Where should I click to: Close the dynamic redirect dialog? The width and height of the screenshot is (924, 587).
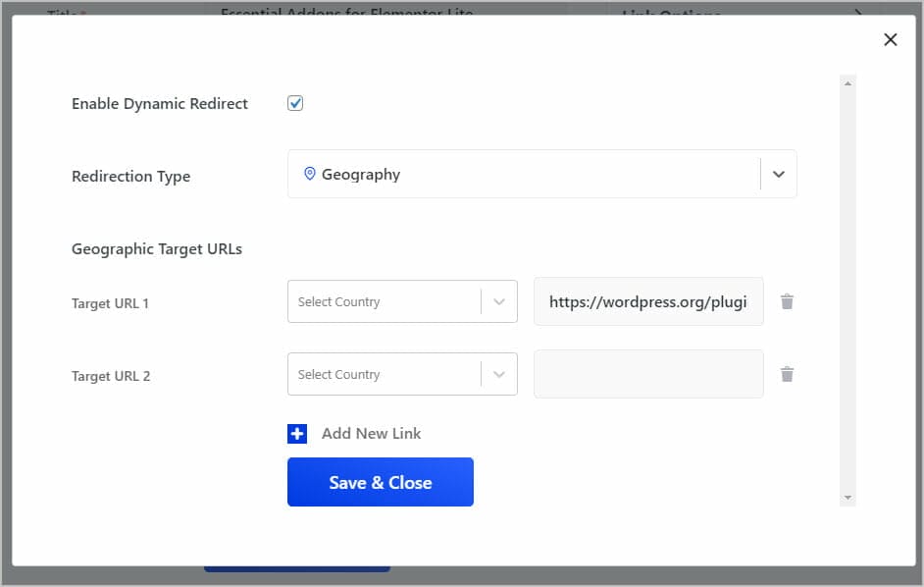coord(891,39)
